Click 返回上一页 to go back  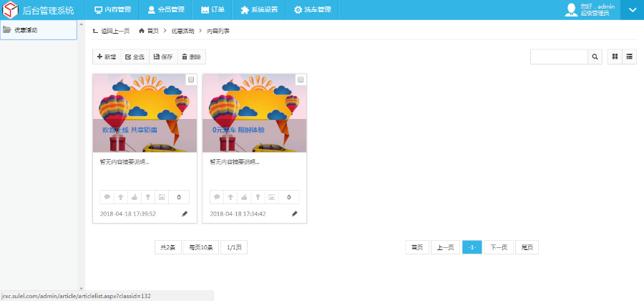pos(112,31)
